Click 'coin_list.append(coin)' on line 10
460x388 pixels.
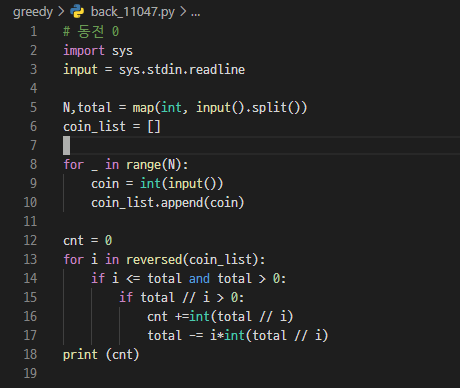pos(168,203)
